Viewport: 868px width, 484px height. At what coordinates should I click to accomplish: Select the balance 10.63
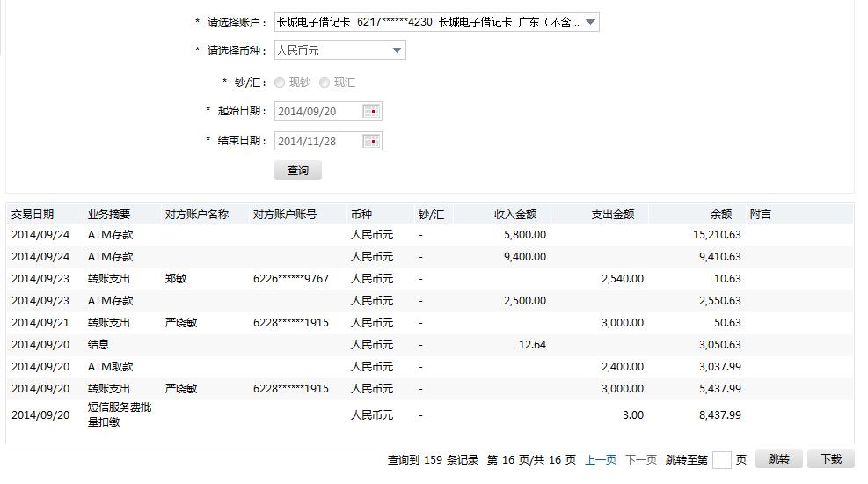[727, 279]
